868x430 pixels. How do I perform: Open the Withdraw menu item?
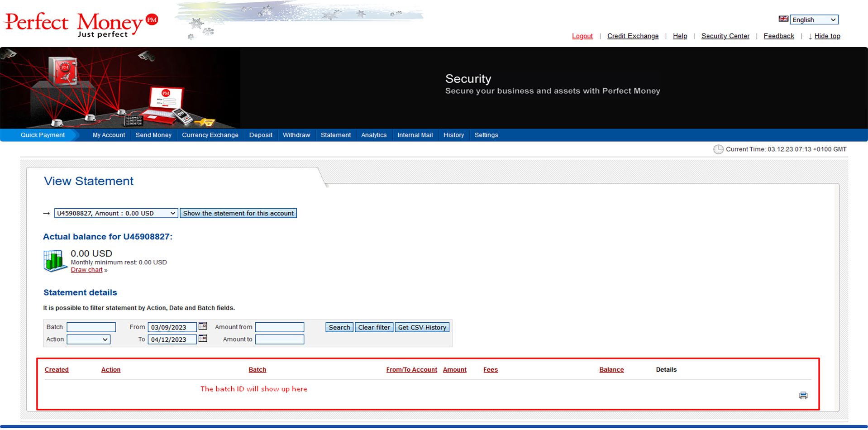click(x=296, y=135)
